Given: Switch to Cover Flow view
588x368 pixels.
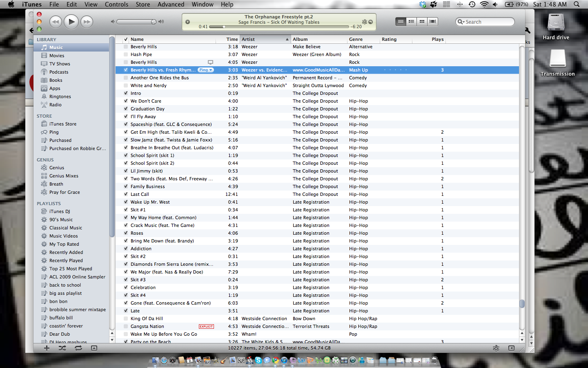Looking at the screenshot, I should pyautogui.click(x=433, y=21).
